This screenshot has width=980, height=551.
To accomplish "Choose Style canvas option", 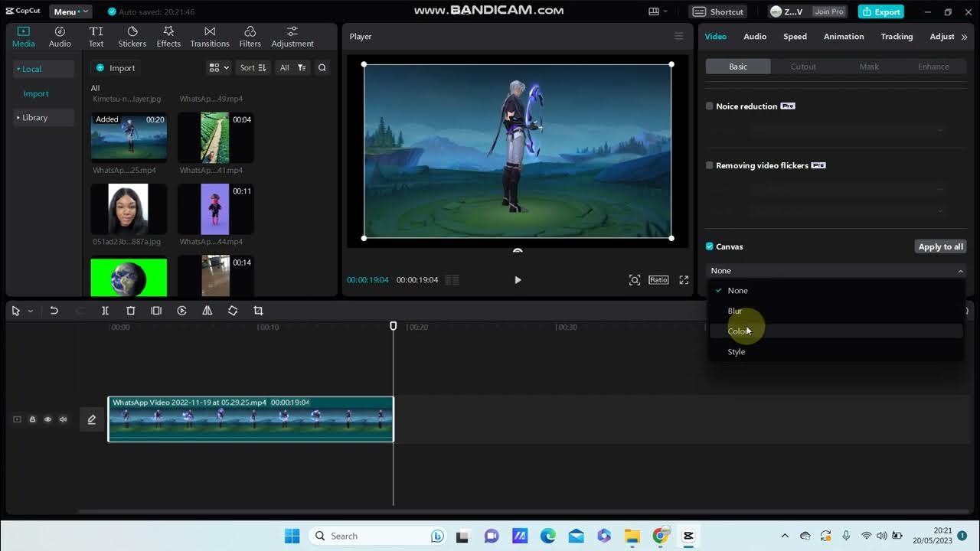I will 836,352.
